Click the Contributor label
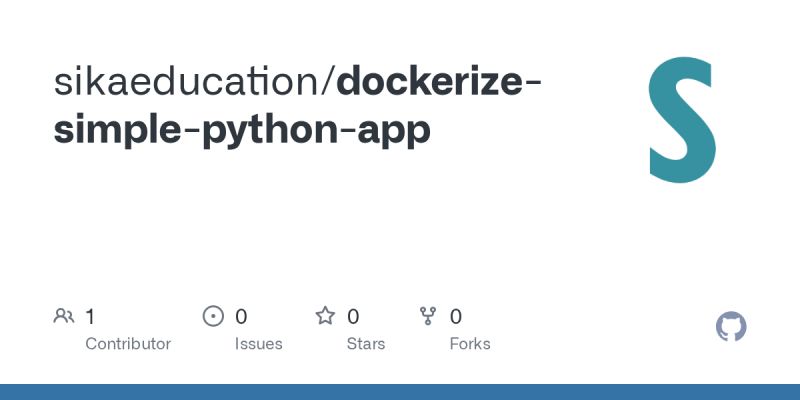 click(128, 344)
